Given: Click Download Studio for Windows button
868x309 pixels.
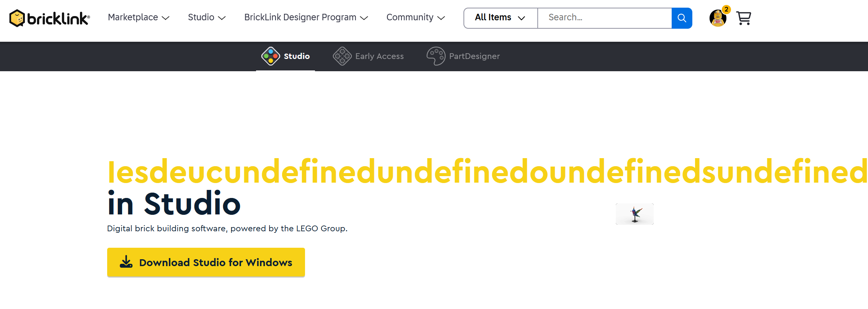Looking at the screenshot, I should pyautogui.click(x=206, y=262).
